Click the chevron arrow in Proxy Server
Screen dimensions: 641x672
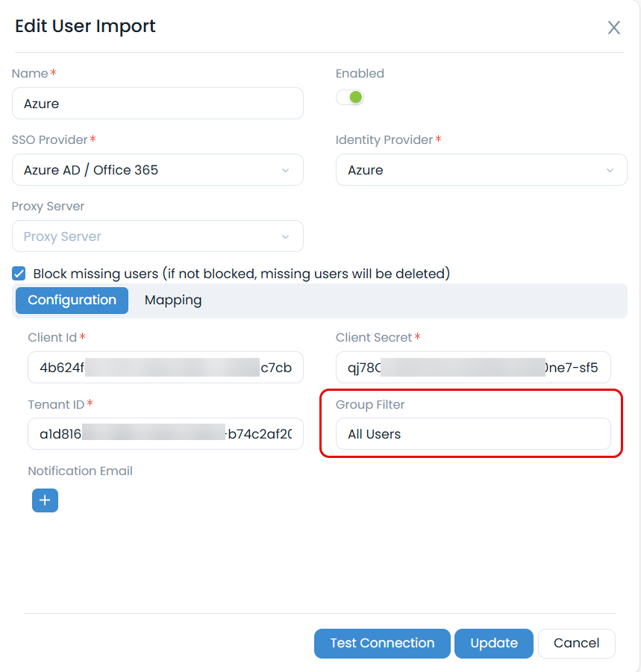285,237
